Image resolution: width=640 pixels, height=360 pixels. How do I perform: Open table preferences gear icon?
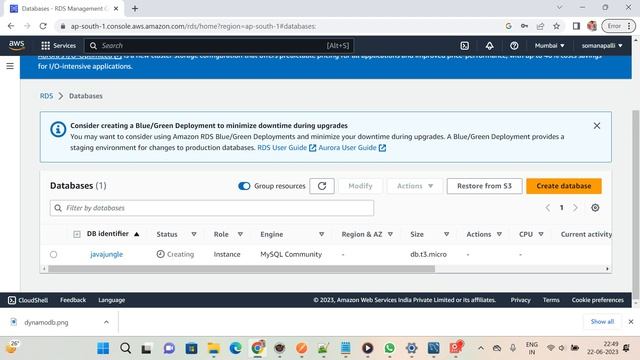click(595, 208)
